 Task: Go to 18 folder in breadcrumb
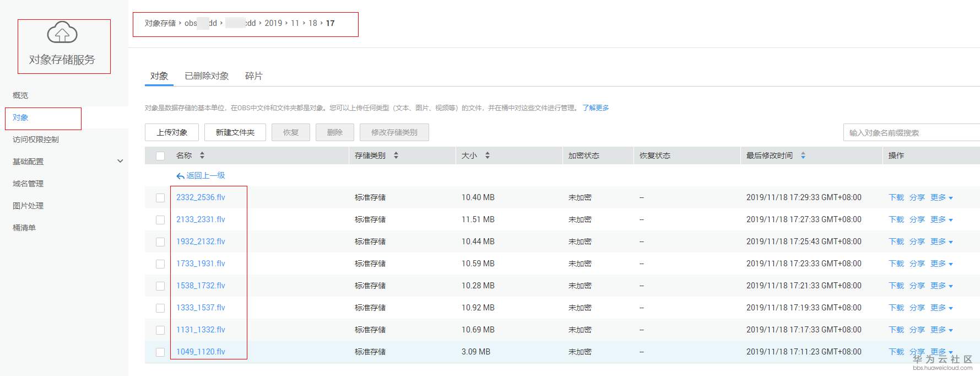[x=313, y=23]
